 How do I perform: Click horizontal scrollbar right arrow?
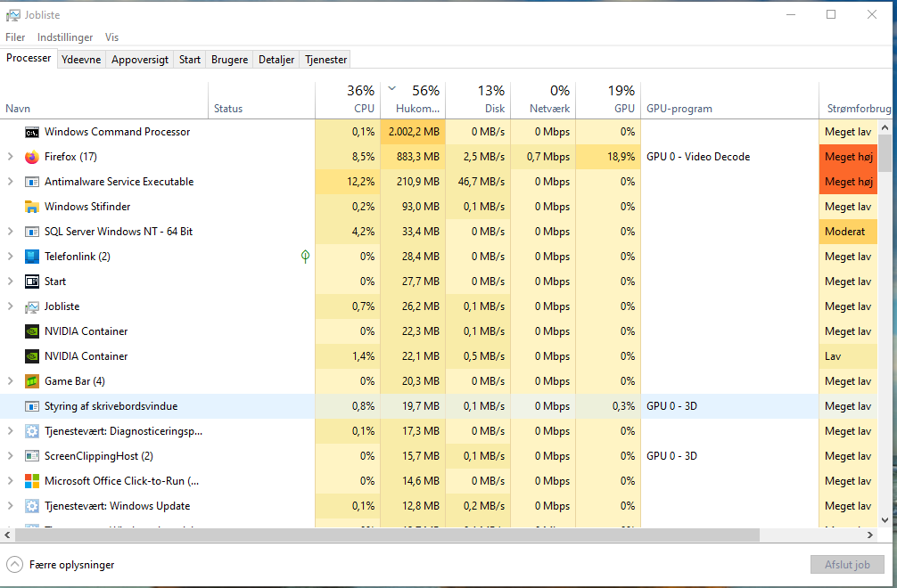[870, 535]
